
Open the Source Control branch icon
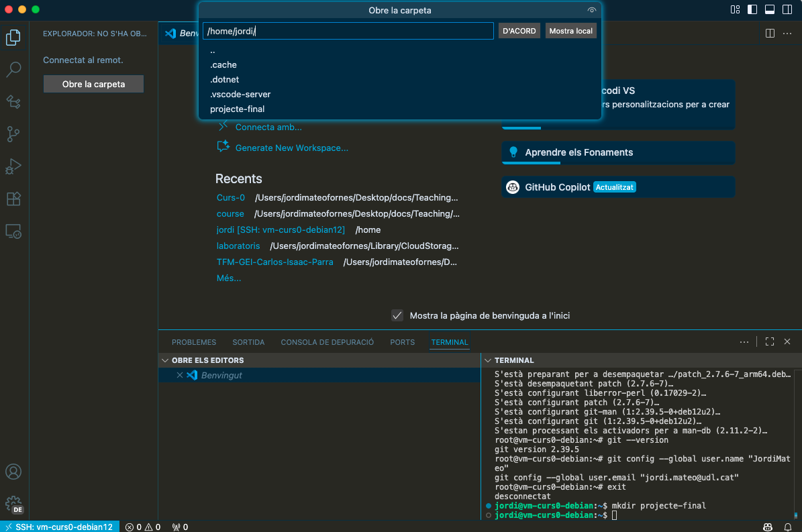14,134
